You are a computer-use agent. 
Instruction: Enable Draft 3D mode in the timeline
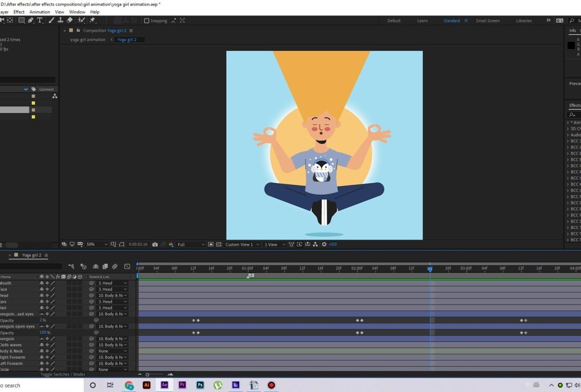83,266
